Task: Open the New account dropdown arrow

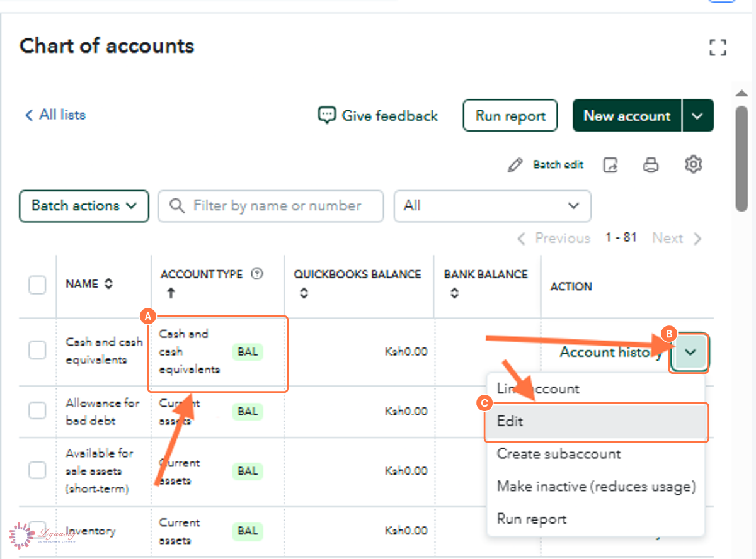Action: click(697, 115)
